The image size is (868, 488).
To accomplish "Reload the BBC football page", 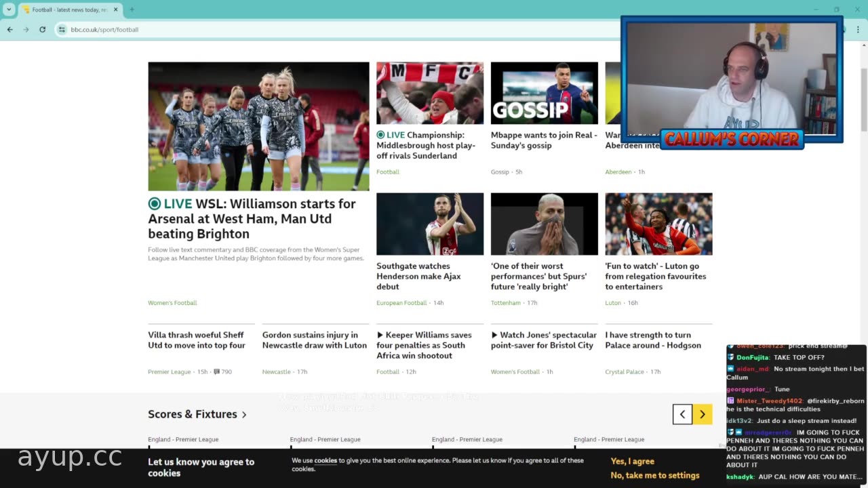I will coord(43,30).
